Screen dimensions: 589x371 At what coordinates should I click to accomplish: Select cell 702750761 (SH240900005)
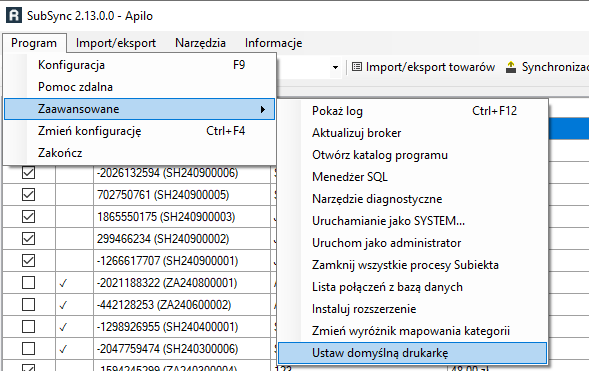182,195
